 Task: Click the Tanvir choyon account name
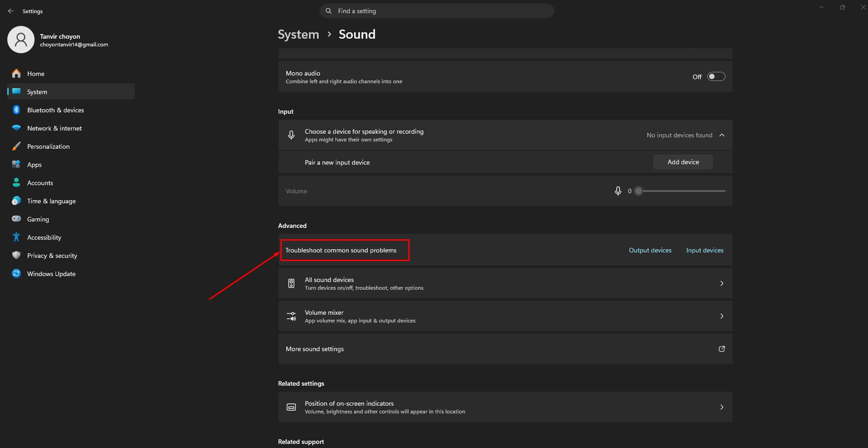60,36
